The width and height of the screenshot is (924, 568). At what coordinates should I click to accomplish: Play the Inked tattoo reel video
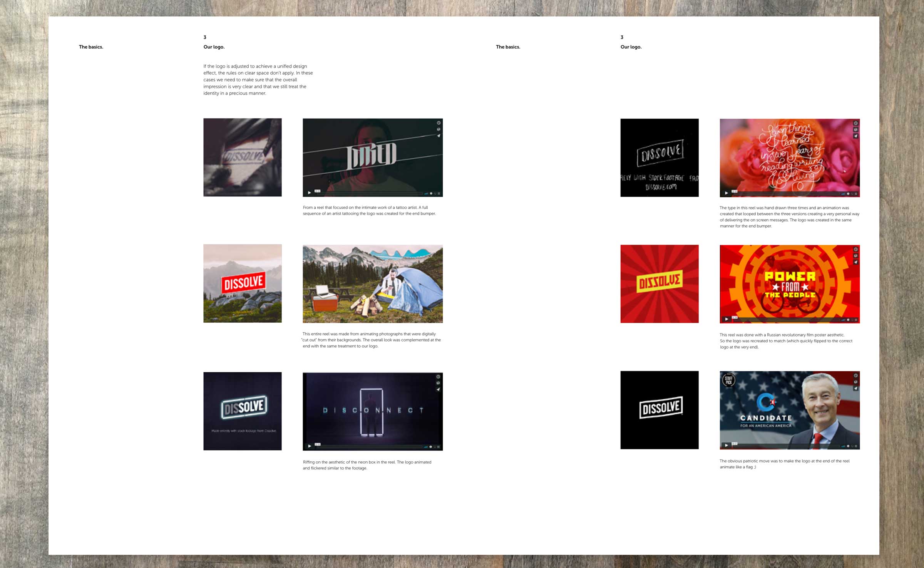tap(309, 193)
